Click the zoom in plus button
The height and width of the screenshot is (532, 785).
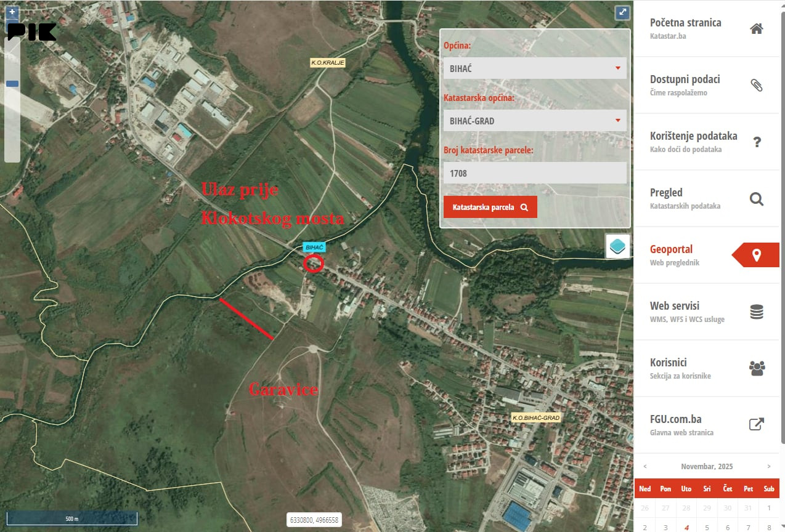[12, 12]
